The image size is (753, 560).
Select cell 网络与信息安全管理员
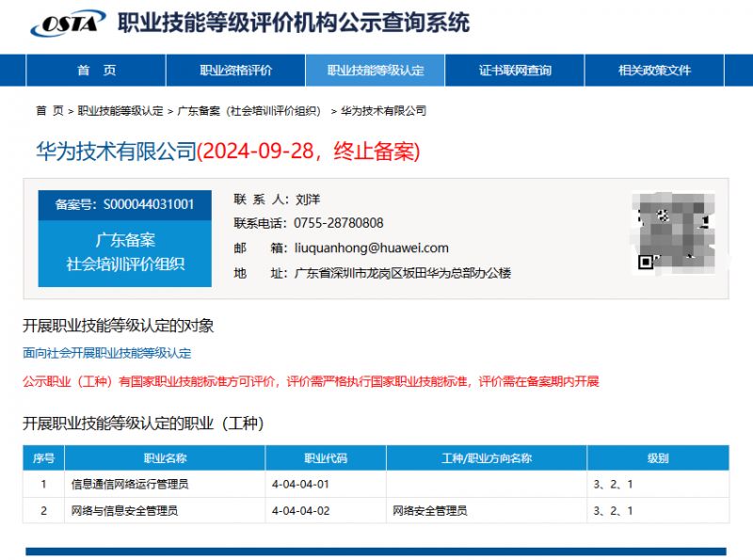[x=165, y=510]
